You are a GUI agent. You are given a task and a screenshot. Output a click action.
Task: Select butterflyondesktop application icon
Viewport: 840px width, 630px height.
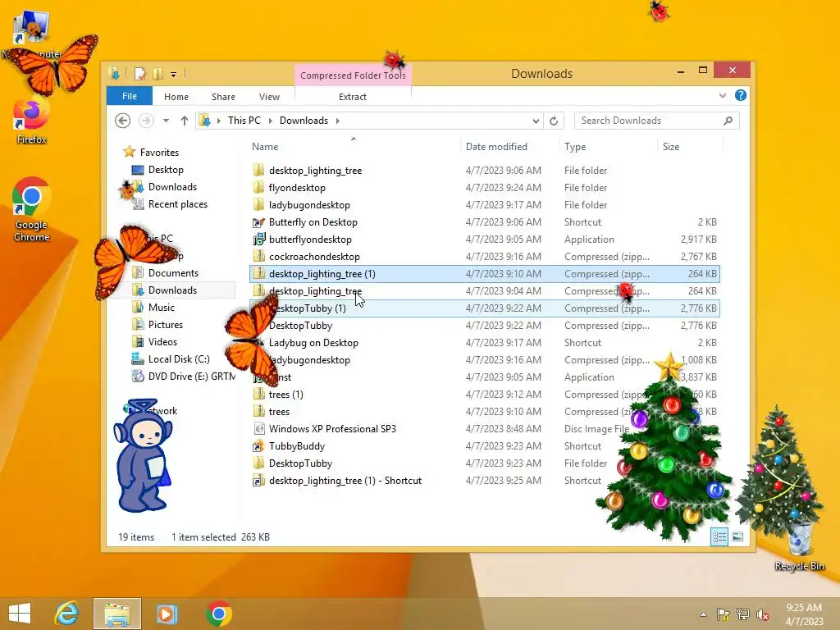258,239
